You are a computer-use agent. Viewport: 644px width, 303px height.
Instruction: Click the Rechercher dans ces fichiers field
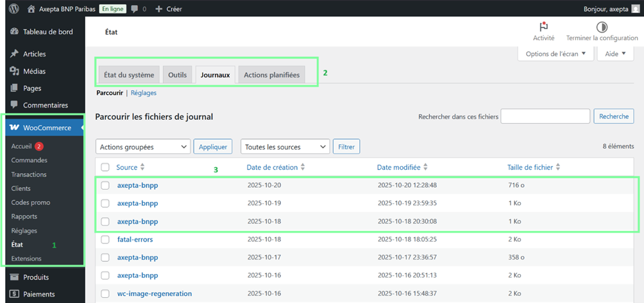pyautogui.click(x=545, y=117)
